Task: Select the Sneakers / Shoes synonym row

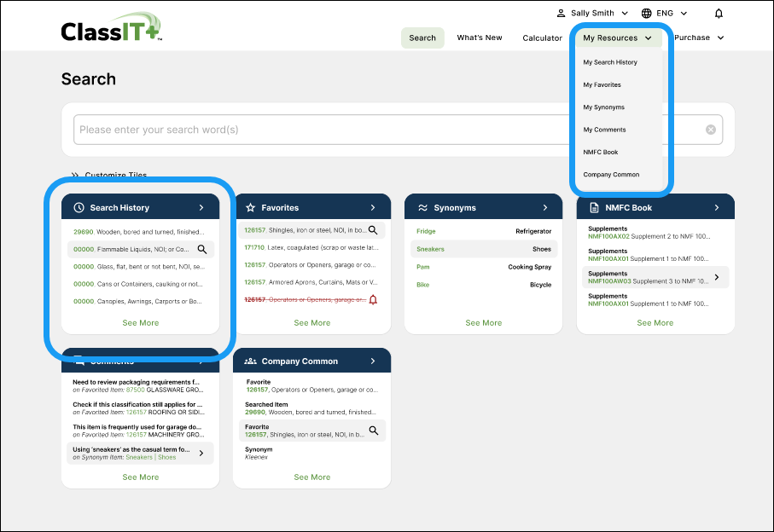Action: point(484,249)
